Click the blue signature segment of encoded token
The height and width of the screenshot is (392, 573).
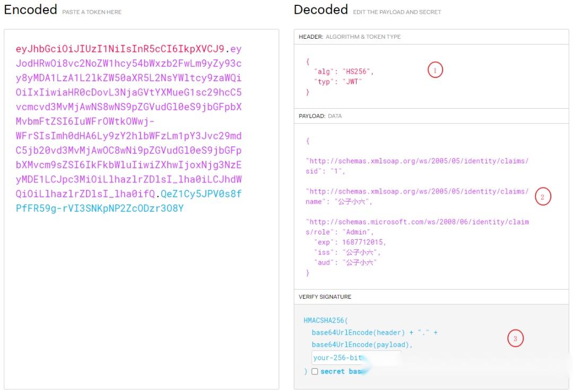(x=100, y=208)
